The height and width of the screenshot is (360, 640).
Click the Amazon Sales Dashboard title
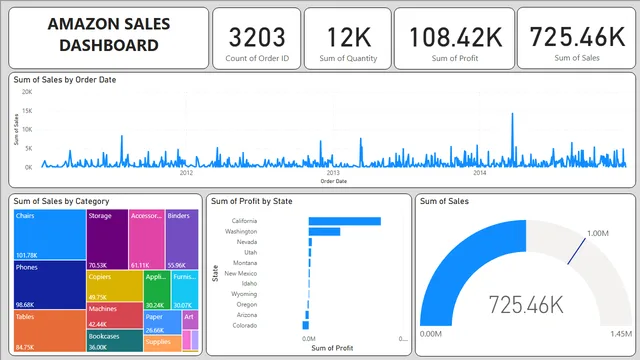[109, 35]
